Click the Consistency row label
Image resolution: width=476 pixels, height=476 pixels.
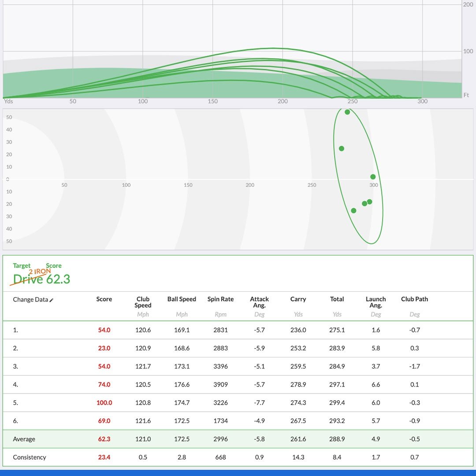pos(30,457)
